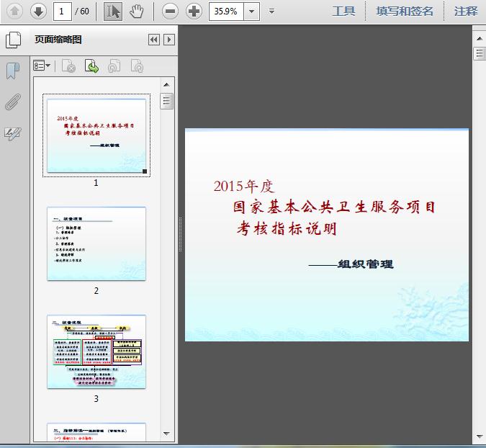Click the rotate counterclockwise icon

[x=114, y=66]
